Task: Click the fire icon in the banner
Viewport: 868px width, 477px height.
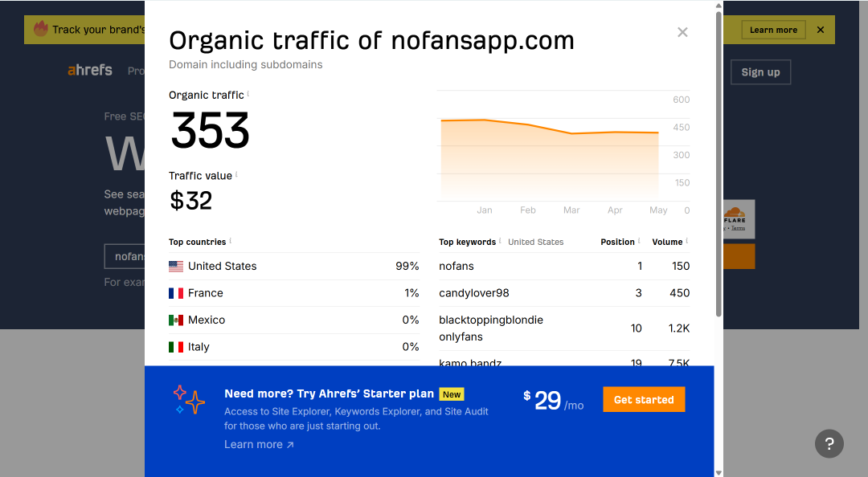Action: [41, 29]
